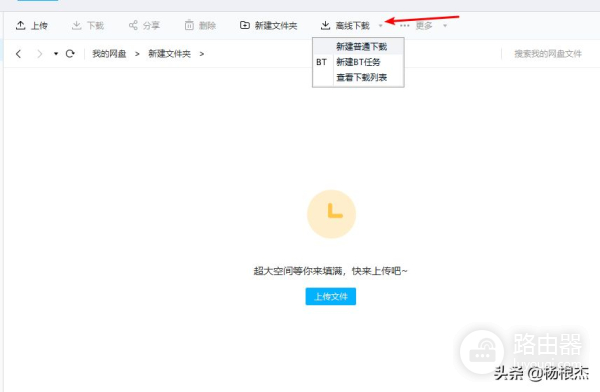Viewport: 600px width, 392px height.
Task: Click the 分享 share icon
Action: click(x=133, y=25)
